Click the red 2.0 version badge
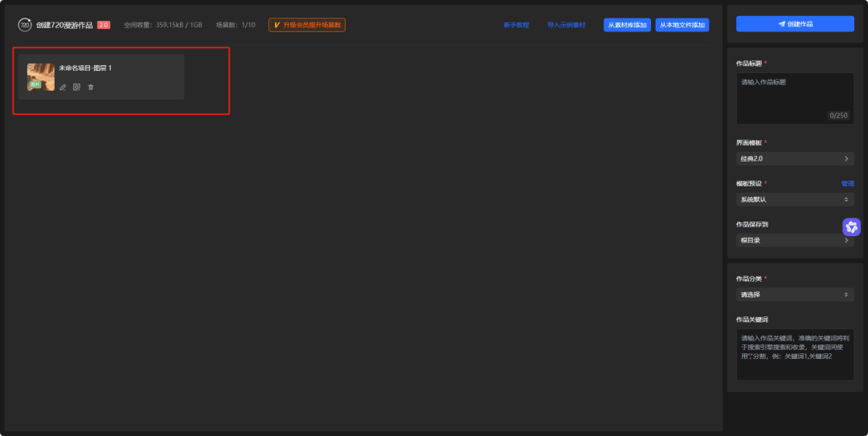This screenshot has height=436, width=868. pos(104,25)
